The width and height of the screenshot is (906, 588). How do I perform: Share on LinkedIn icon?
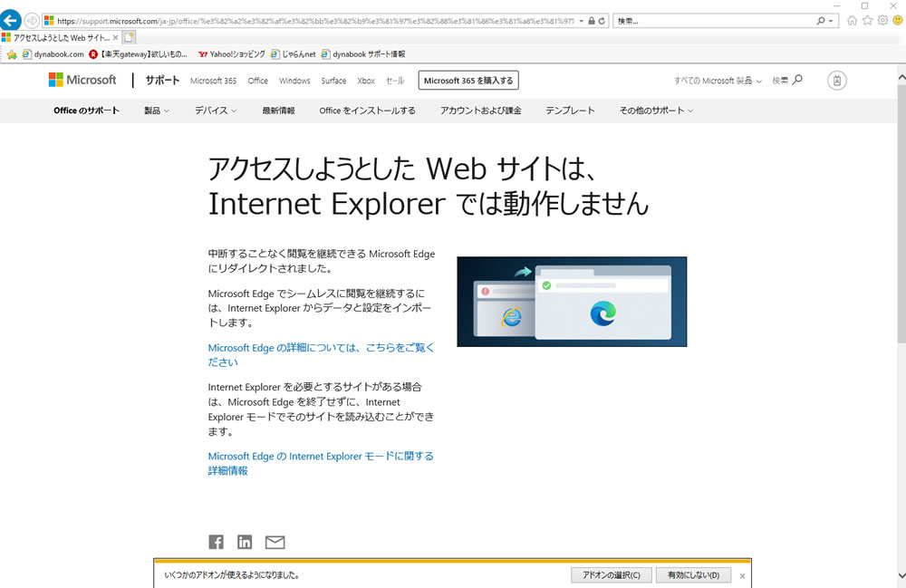[245, 542]
